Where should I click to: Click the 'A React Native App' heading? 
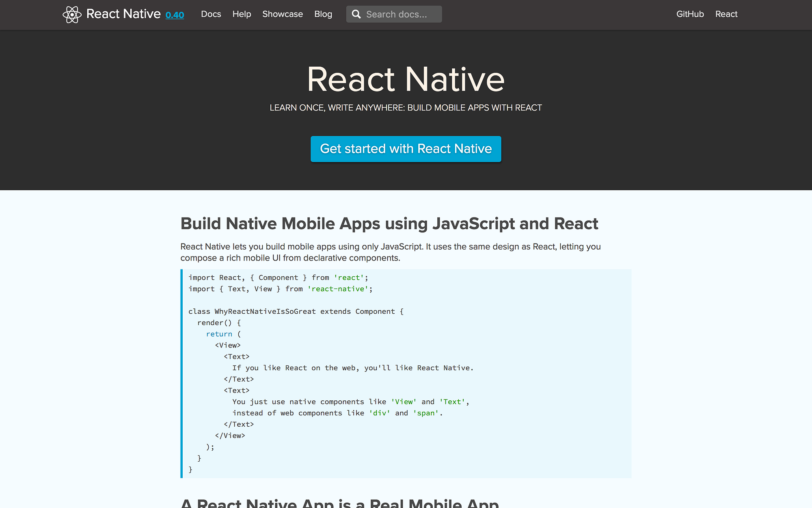point(339,503)
